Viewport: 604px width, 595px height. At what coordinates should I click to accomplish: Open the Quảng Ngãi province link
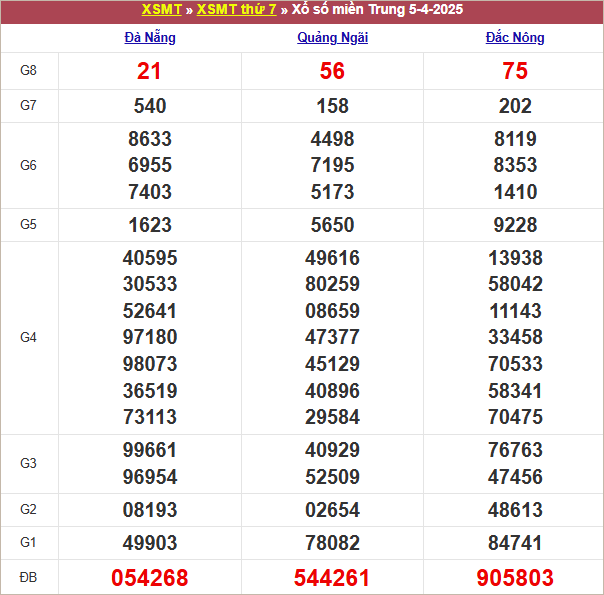tap(332, 38)
